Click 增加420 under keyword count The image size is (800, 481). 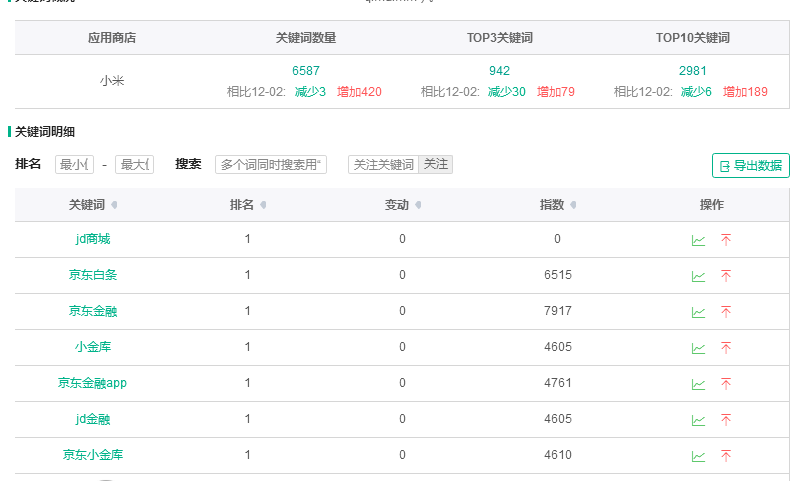pyautogui.click(x=359, y=92)
